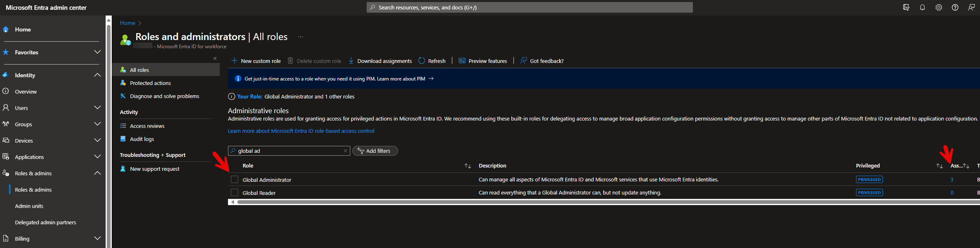This screenshot has width=980, height=248.
Task: Click the Your Role info icon
Action: pos(232,96)
